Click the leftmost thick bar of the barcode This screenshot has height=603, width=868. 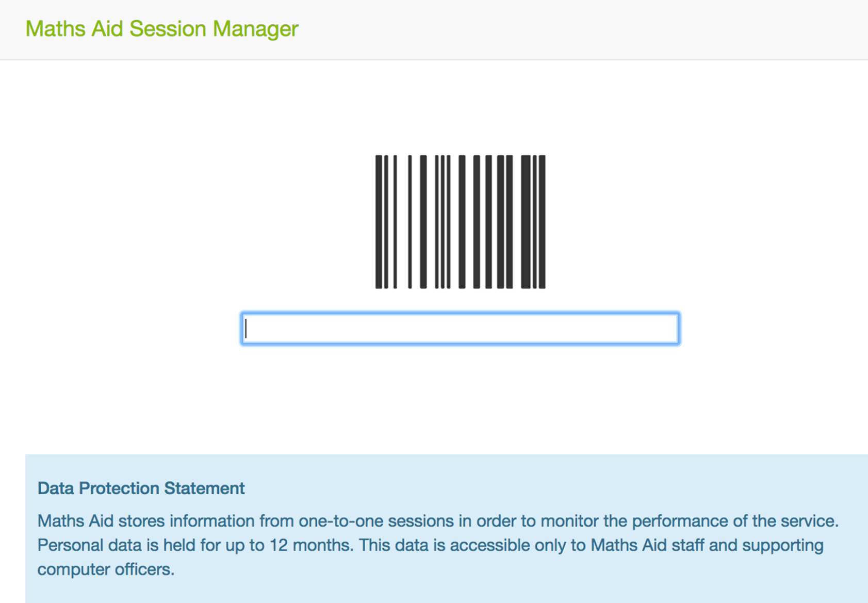tap(379, 222)
